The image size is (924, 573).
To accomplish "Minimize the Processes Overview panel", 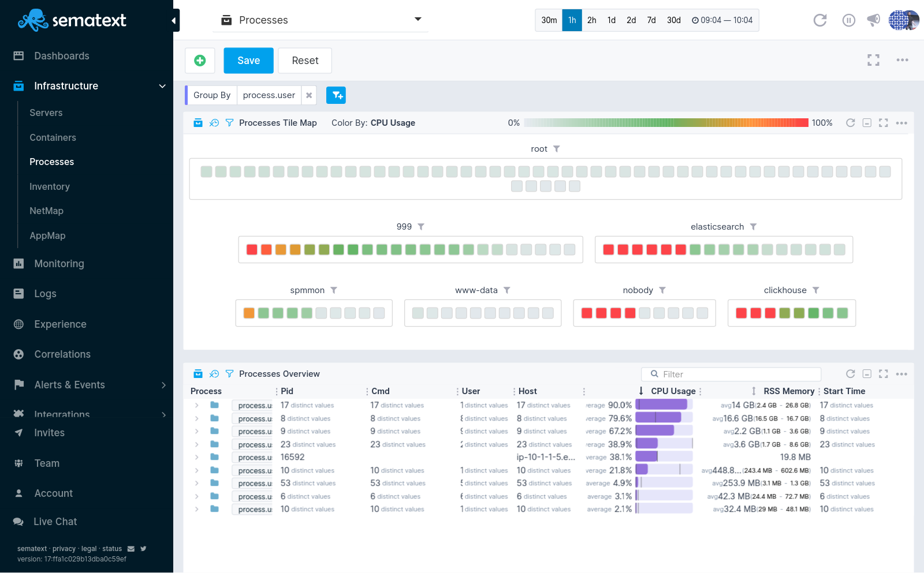I will 867,374.
